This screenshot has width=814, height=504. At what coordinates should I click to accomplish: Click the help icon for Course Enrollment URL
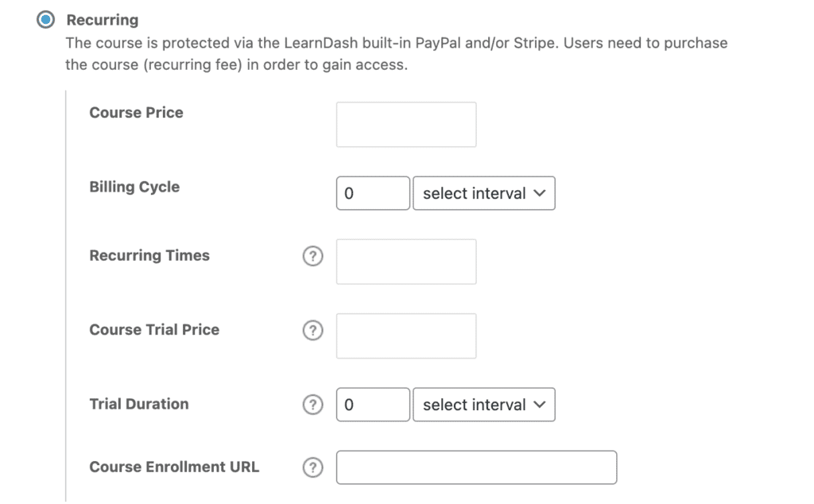[312, 467]
